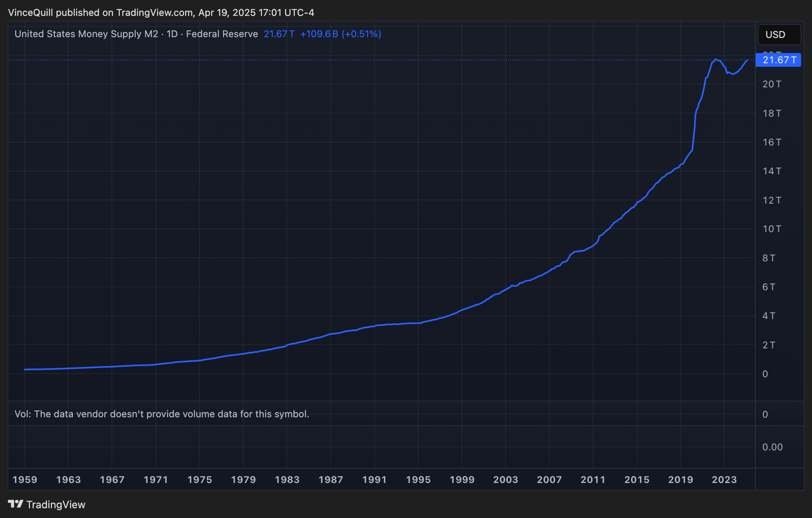812x518 pixels.
Task: Click the 1959 year label
Action: point(25,480)
